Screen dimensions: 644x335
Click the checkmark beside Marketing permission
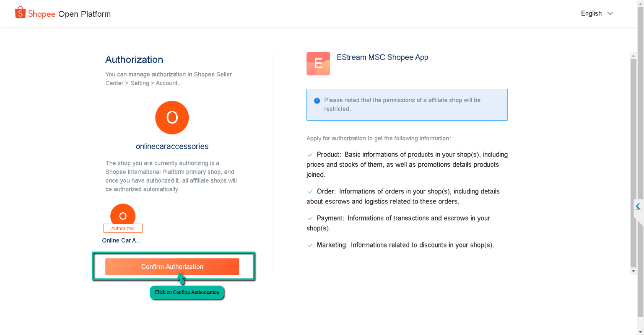tap(310, 245)
